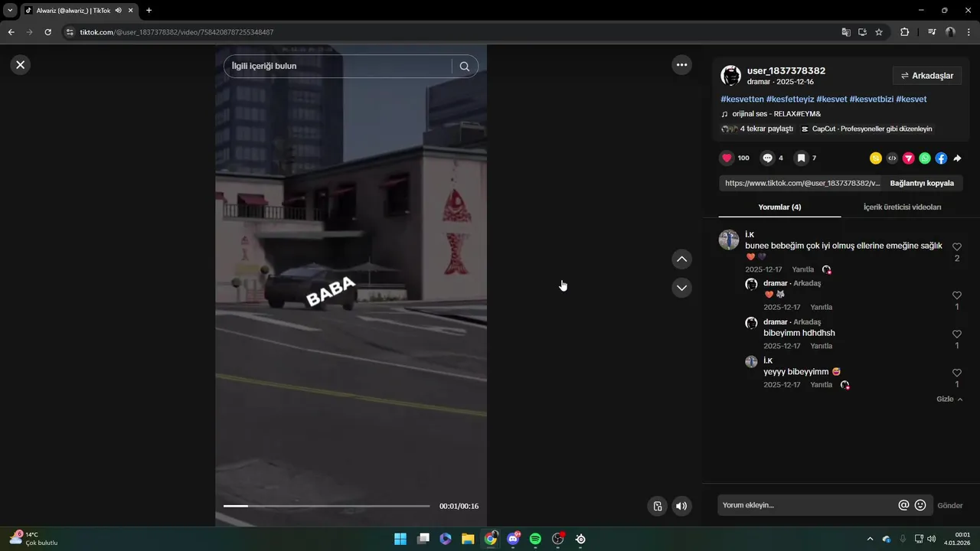980x551 pixels.
Task: Open a new browser tab with plus
Action: 149,10
